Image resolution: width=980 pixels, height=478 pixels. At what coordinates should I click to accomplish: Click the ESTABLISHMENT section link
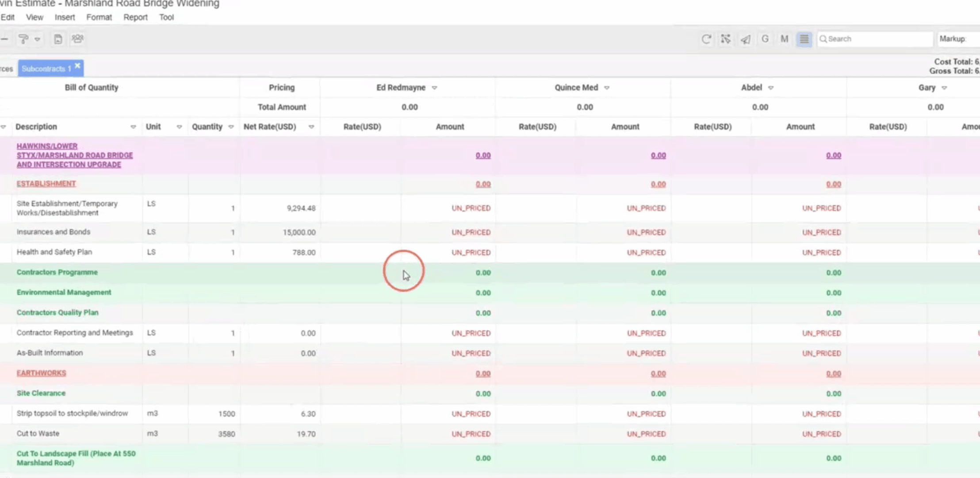pyautogui.click(x=46, y=184)
